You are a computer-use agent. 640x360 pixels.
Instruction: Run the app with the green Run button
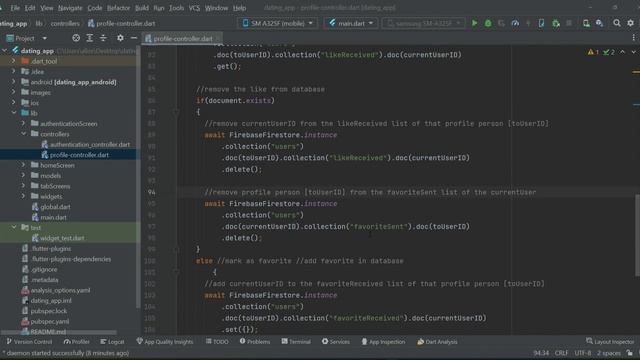[x=474, y=24]
